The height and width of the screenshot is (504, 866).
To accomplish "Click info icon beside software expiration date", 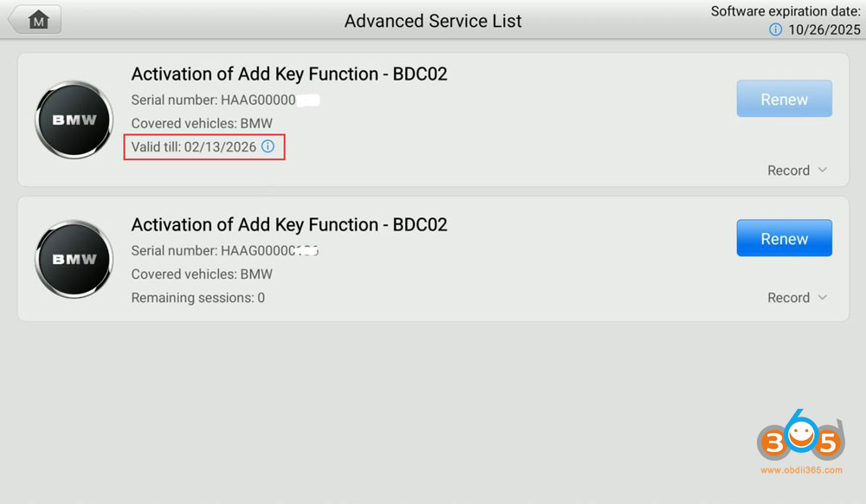I will (776, 30).
